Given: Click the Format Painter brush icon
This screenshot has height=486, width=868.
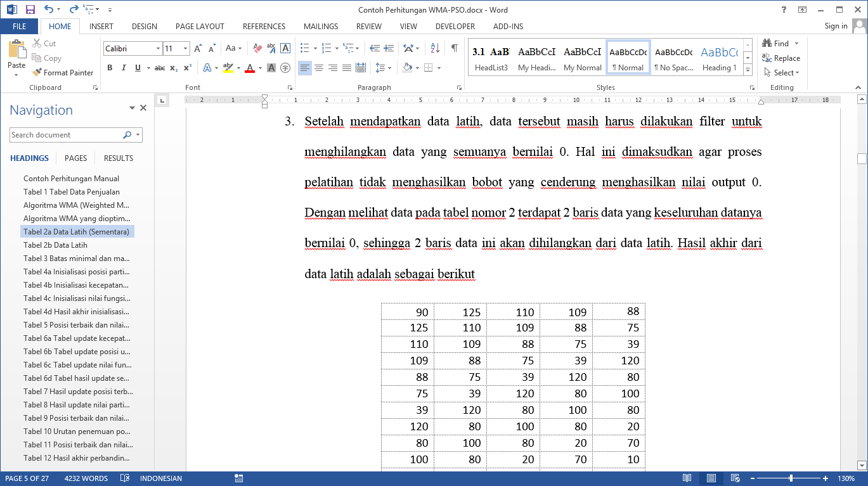Looking at the screenshot, I should pyautogui.click(x=37, y=73).
